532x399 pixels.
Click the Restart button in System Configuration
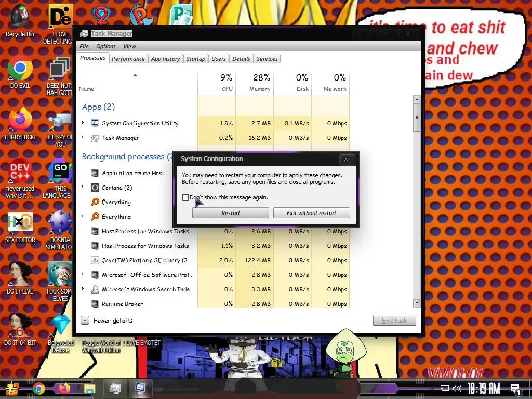tap(230, 213)
